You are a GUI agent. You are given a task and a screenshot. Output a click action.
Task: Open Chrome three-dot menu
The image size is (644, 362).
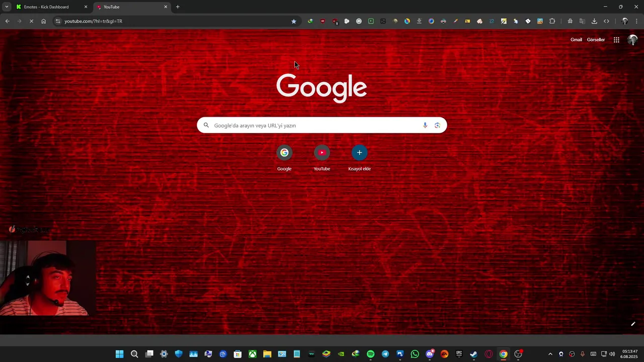click(x=637, y=21)
